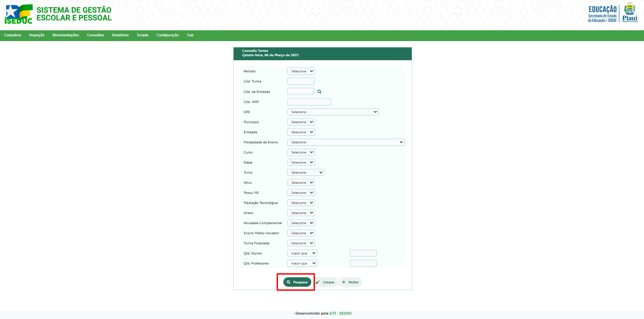644x319 pixels.
Task: Click the magnifier icon beside Cód. da Entidade
Action: (x=319, y=92)
